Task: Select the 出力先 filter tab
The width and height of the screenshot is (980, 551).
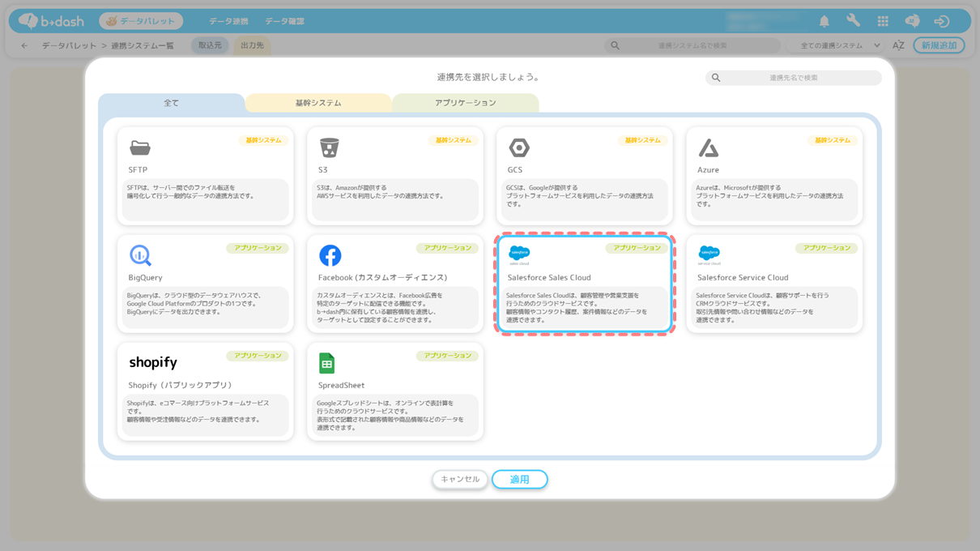Action: coord(252,45)
